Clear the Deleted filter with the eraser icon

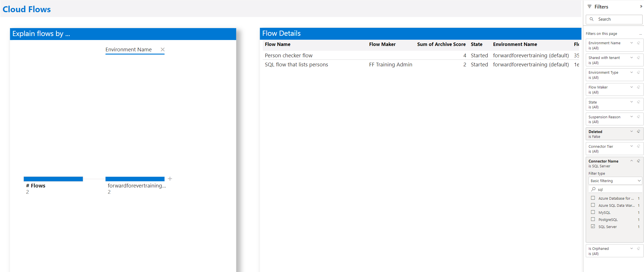[x=639, y=131]
